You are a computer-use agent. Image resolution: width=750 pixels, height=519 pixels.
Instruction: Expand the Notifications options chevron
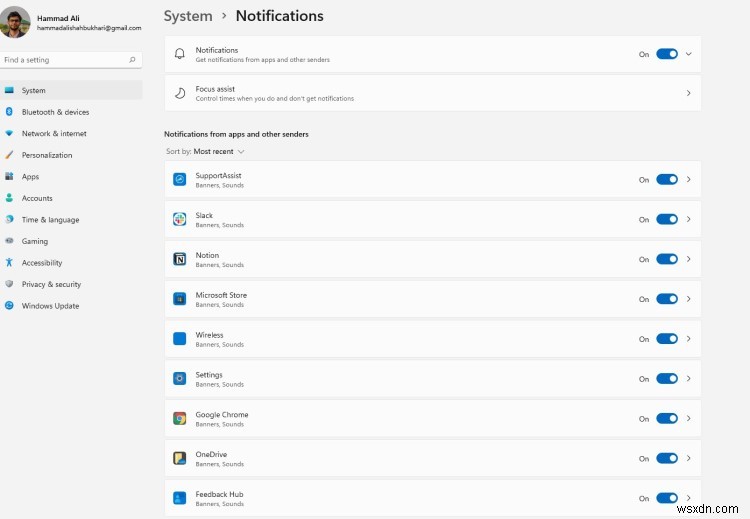coord(688,54)
